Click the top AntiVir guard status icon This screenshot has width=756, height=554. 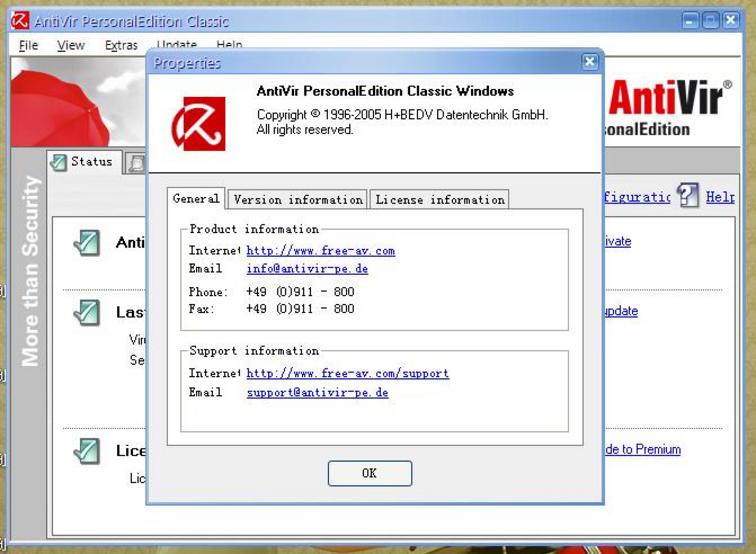pos(87,242)
